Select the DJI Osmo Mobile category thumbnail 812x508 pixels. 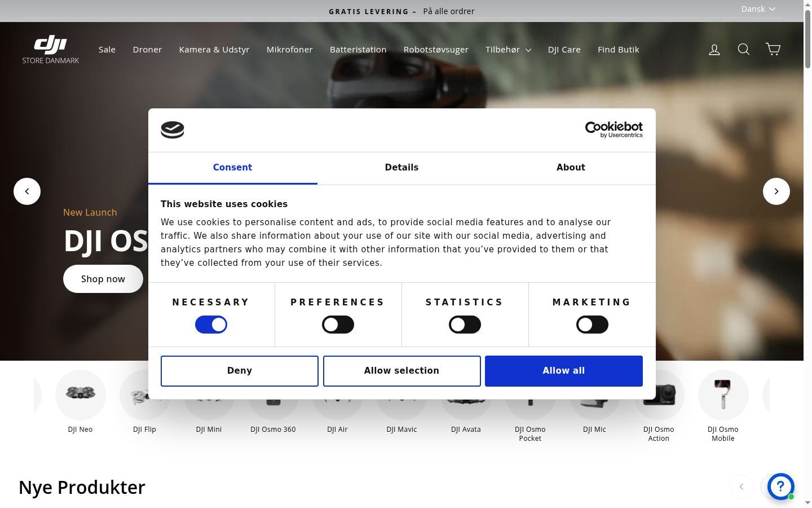tap(723, 395)
